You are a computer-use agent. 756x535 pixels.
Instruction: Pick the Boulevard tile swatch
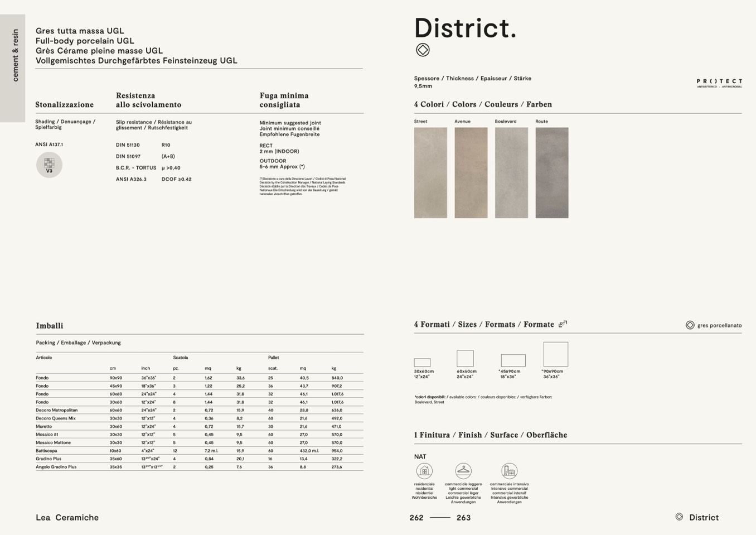(x=511, y=172)
